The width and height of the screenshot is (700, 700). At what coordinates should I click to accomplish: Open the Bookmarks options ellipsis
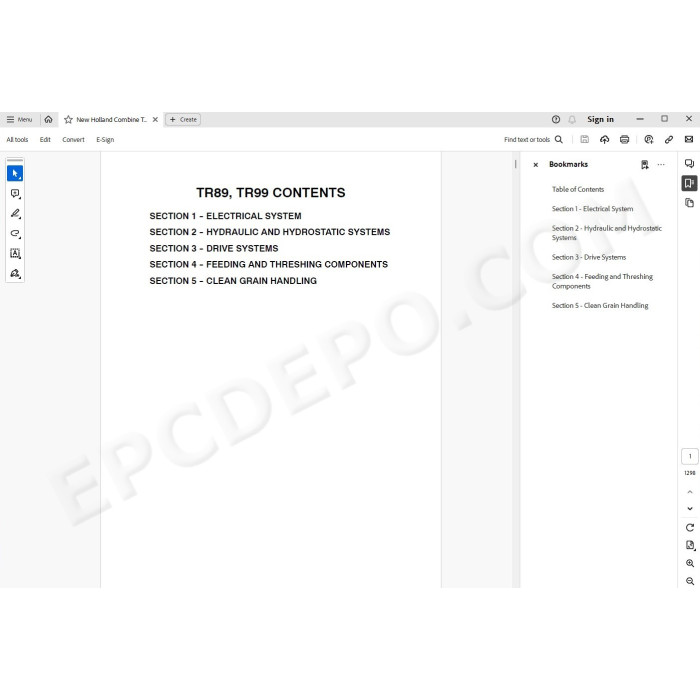click(661, 165)
